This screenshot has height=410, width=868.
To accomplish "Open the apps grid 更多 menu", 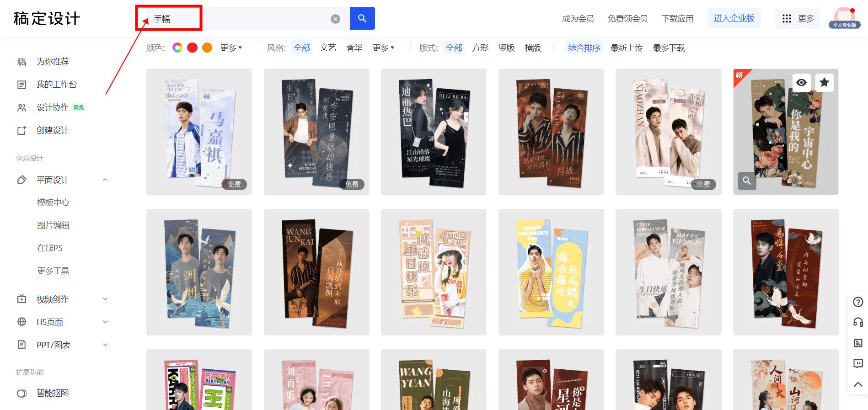I will click(798, 19).
